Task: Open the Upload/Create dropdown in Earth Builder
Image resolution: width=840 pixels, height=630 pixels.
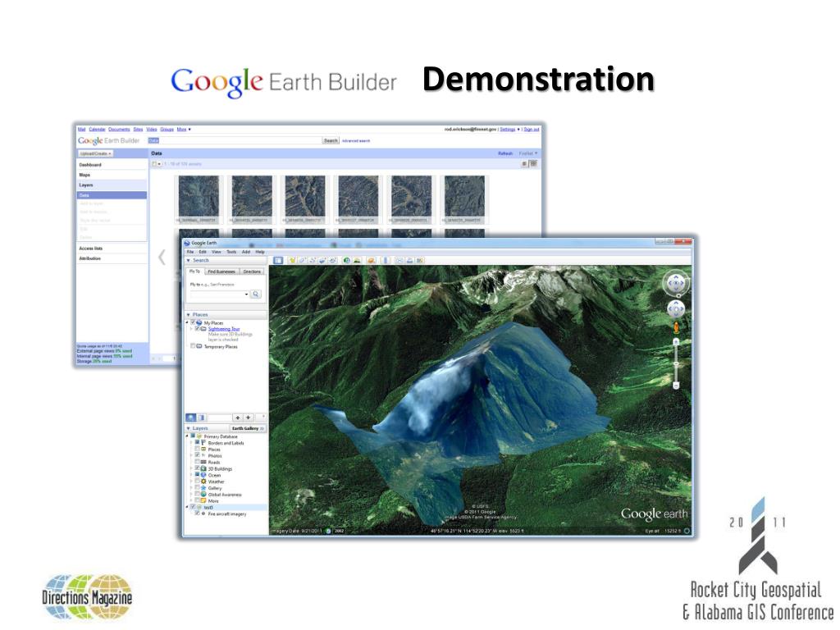Action: coord(95,153)
